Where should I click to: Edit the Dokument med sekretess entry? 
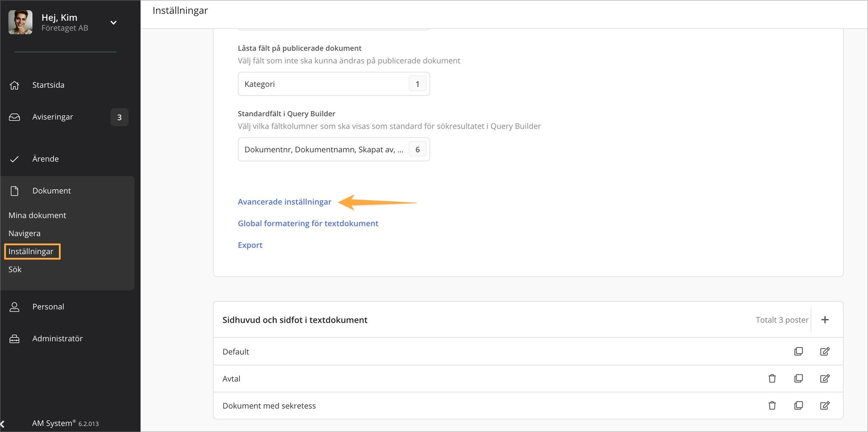(x=825, y=405)
